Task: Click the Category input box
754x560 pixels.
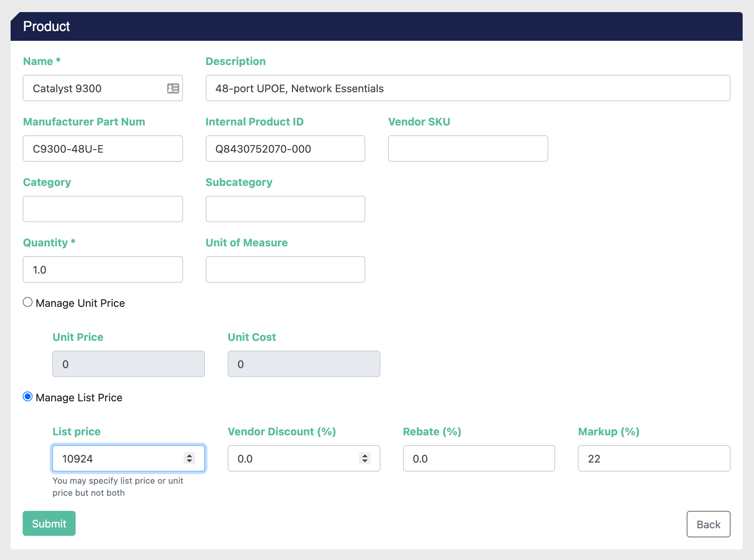Action: pos(102,209)
